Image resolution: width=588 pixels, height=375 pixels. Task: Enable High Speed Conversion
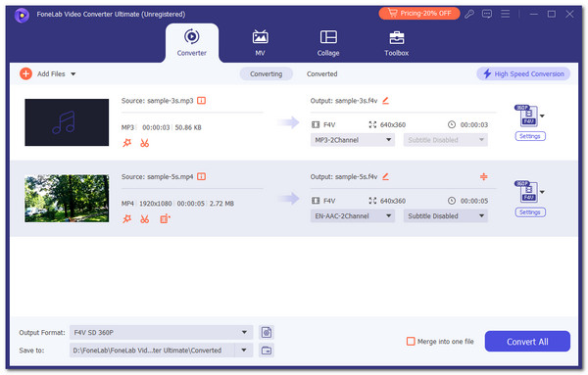tap(523, 73)
